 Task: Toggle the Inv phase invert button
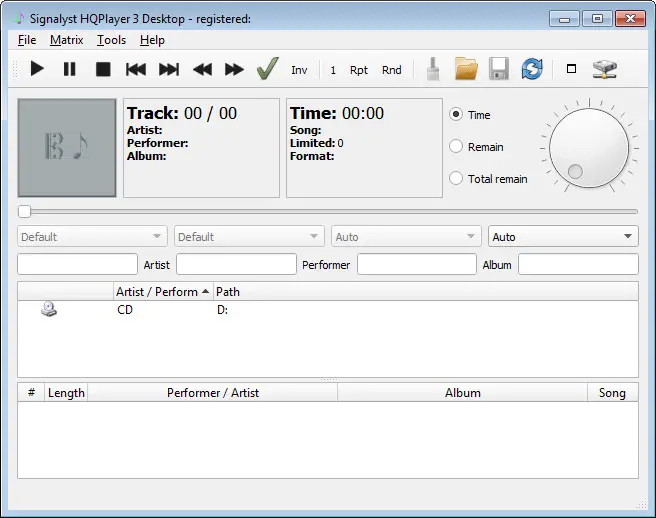[x=299, y=70]
